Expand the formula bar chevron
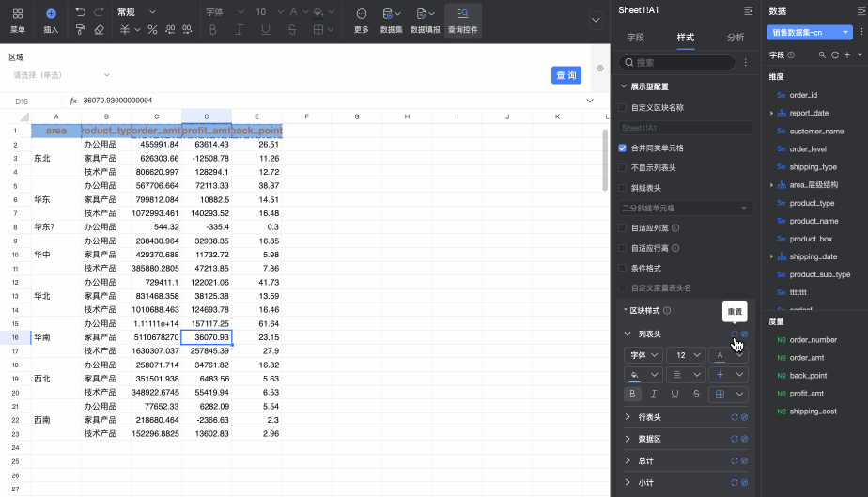The width and height of the screenshot is (868, 497). click(x=590, y=101)
